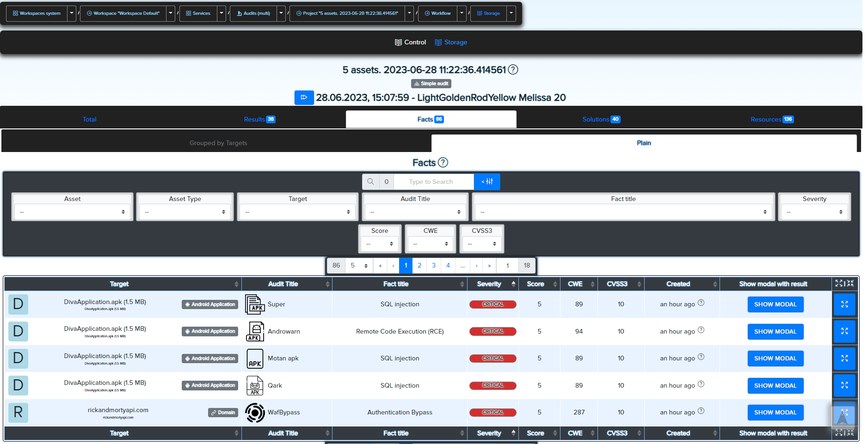868x444 pixels.
Task: Open the Severity filter dropdown
Action: 814,212
